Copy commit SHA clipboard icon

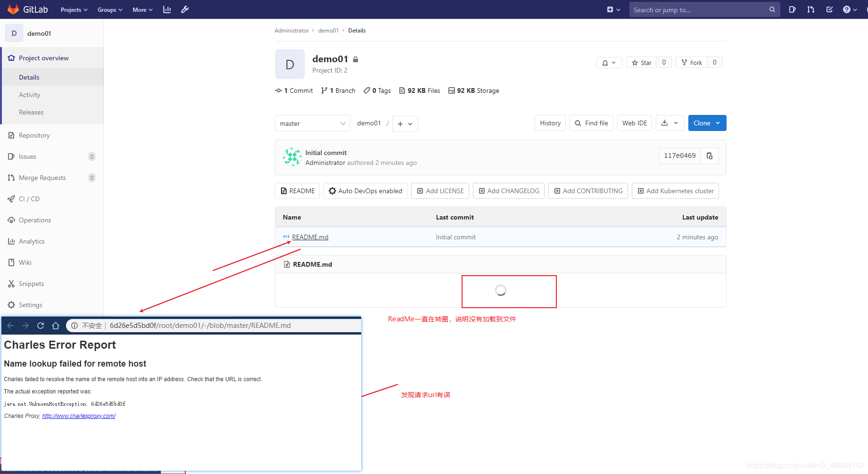coord(710,155)
